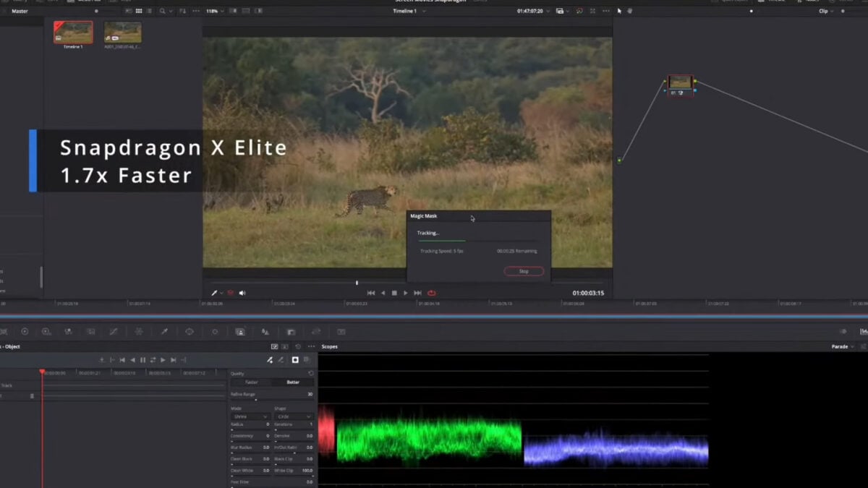This screenshot has width=868, height=488.
Task: Mute the viewer audio
Action: 241,293
